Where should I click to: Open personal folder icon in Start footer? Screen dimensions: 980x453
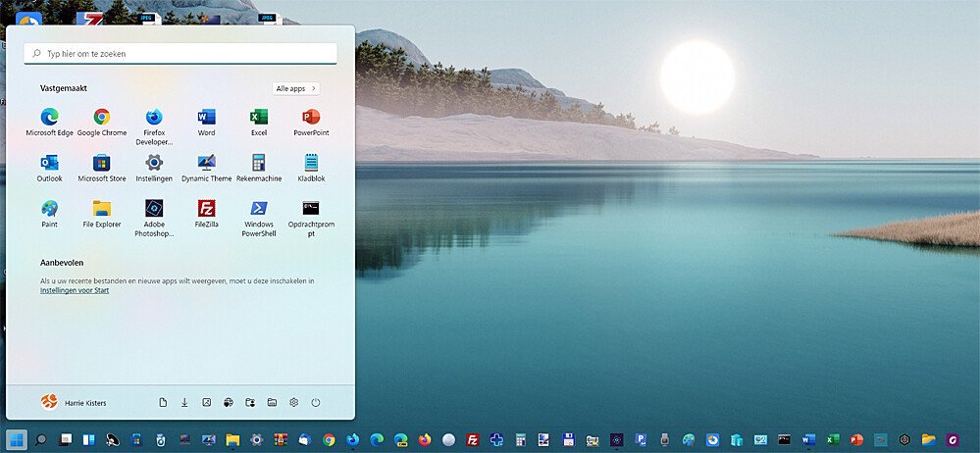250,402
